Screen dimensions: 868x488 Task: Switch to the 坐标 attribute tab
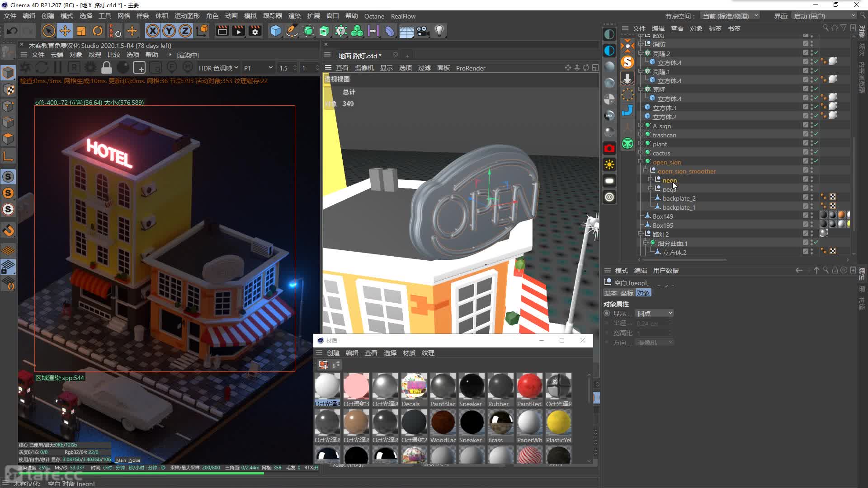pos(627,293)
